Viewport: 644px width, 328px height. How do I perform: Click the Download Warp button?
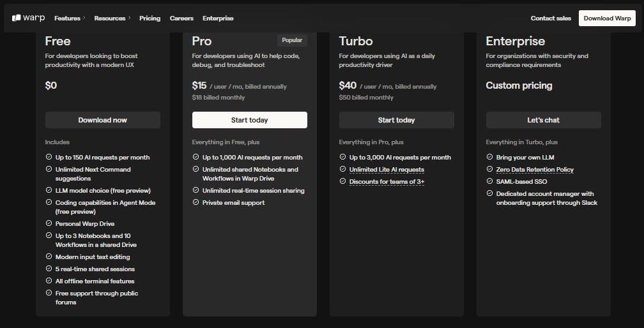(x=607, y=18)
